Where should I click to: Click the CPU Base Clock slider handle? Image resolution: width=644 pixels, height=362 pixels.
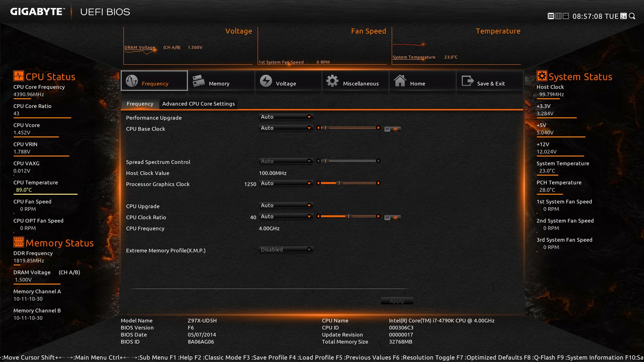click(x=326, y=128)
